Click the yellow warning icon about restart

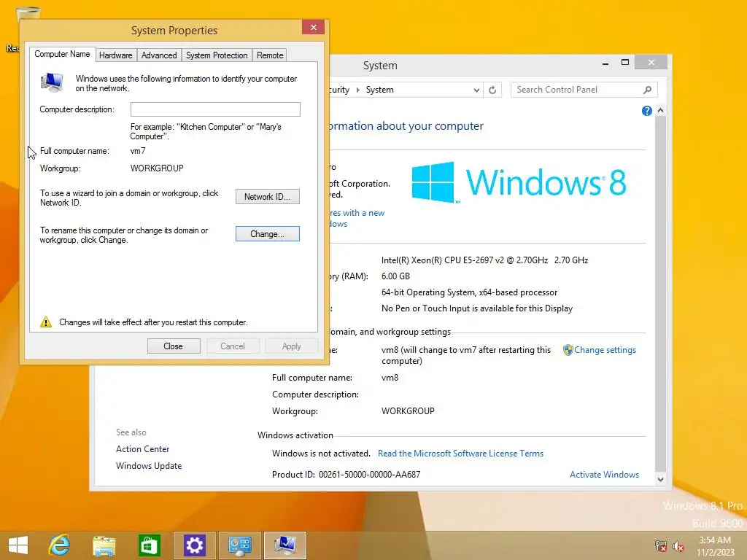coord(46,322)
